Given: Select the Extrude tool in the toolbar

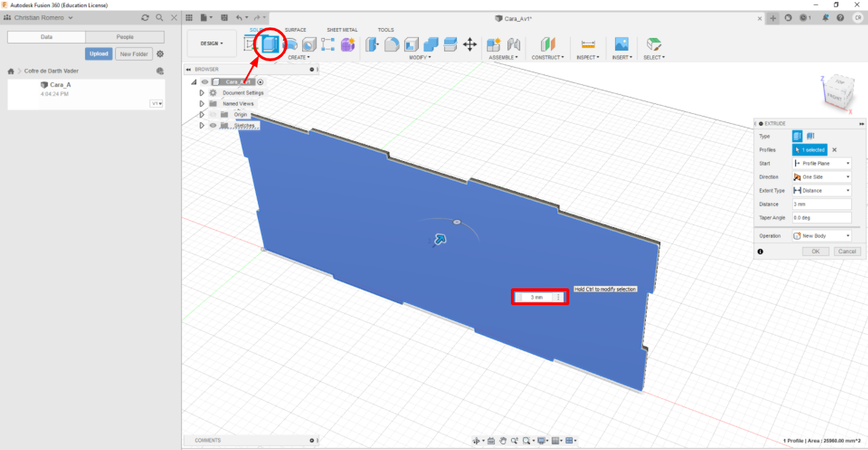Looking at the screenshot, I should 269,44.
